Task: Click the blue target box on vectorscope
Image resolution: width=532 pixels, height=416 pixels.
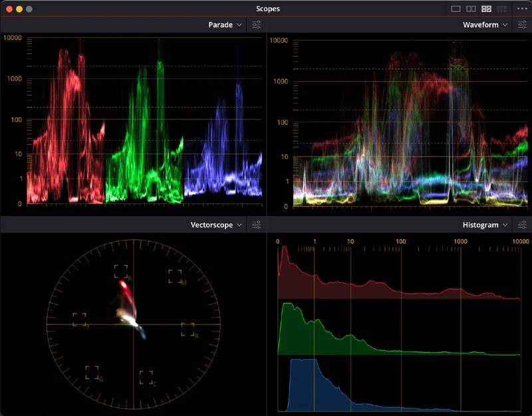Action: 188,330
